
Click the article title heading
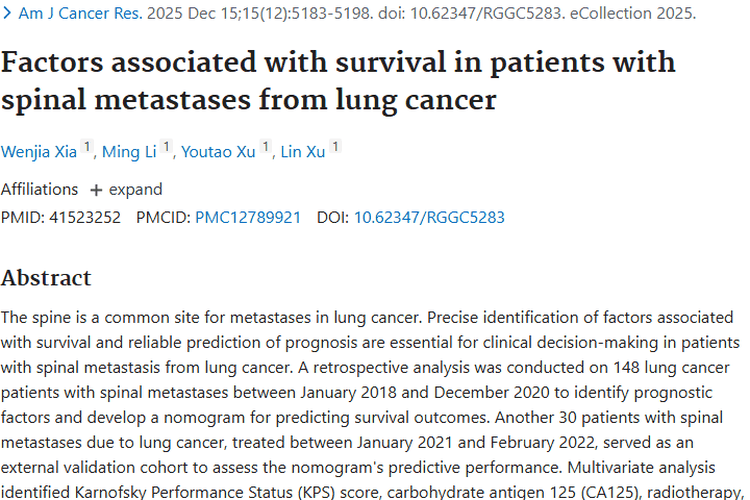(338, 80)
